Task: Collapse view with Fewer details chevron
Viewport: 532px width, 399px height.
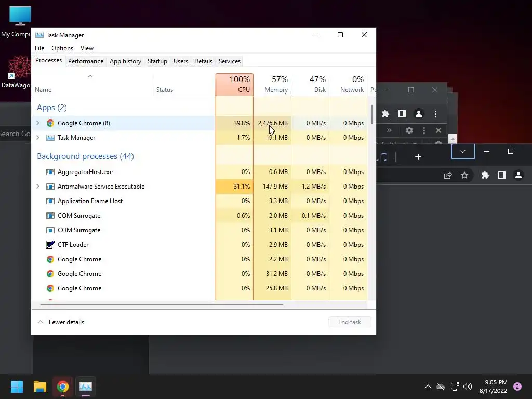Action: click(x=40, y=322)
